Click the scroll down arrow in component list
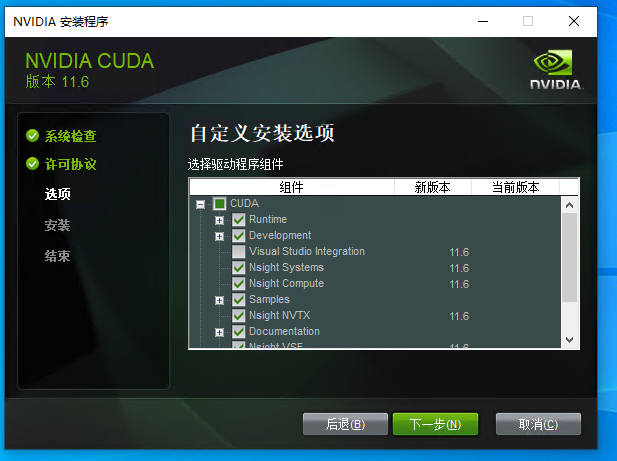 (569, 339)
